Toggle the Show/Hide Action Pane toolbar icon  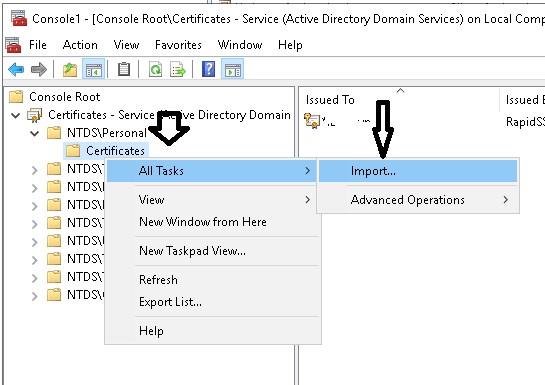233,69
